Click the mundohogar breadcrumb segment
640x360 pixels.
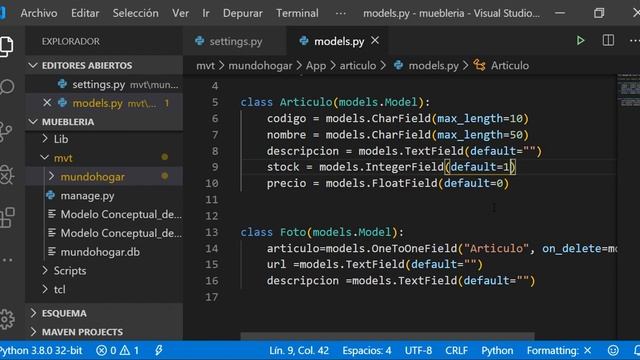(260, 65)
